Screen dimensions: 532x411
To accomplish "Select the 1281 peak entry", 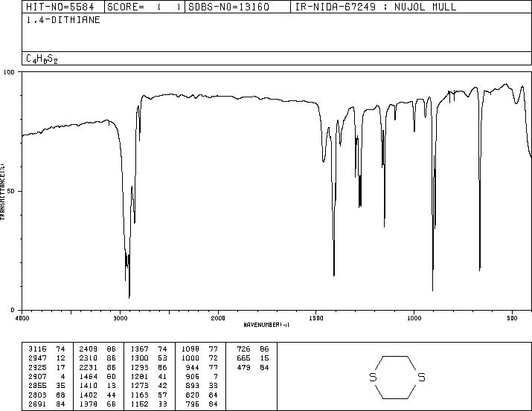I will click(x=149, y=376).
